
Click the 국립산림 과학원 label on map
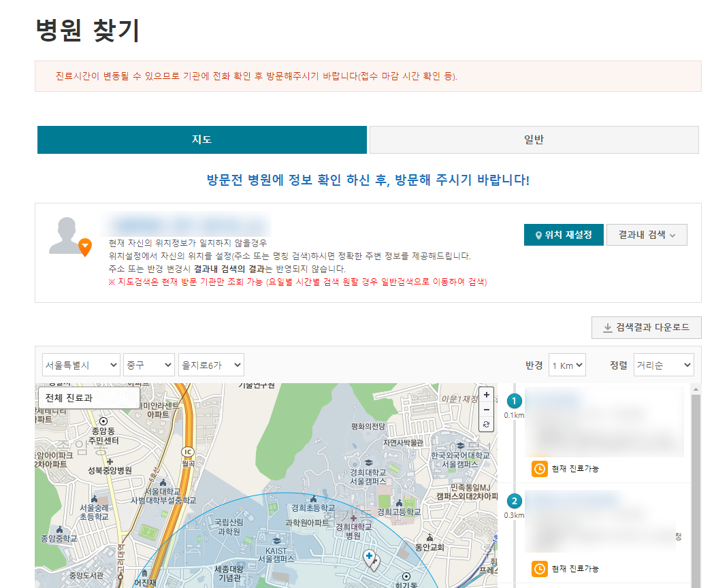point(229,527)
